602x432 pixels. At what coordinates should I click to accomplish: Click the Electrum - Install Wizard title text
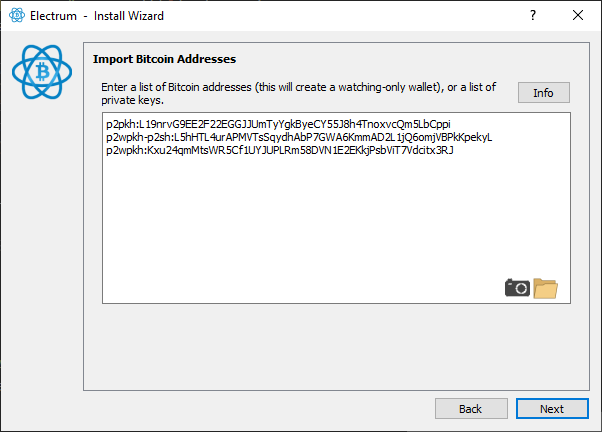(x=97, y=16)
